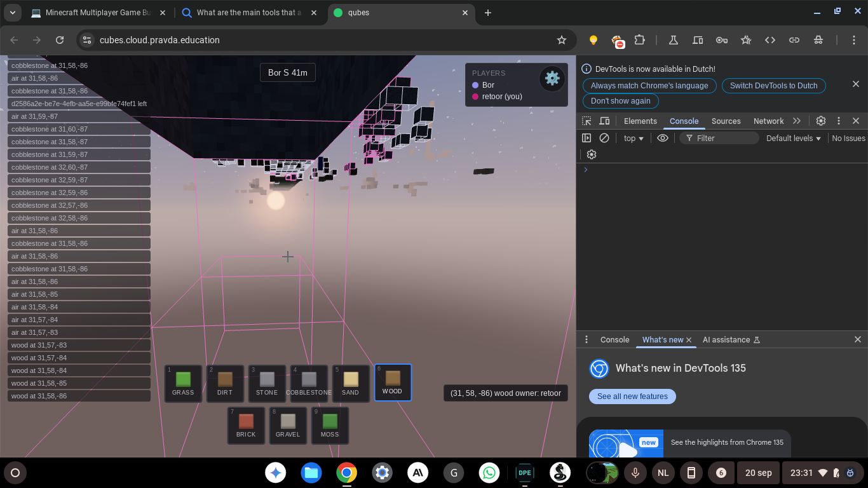868x488 pixels.
Task: Clear the console
Action: [x=604, y=138]
